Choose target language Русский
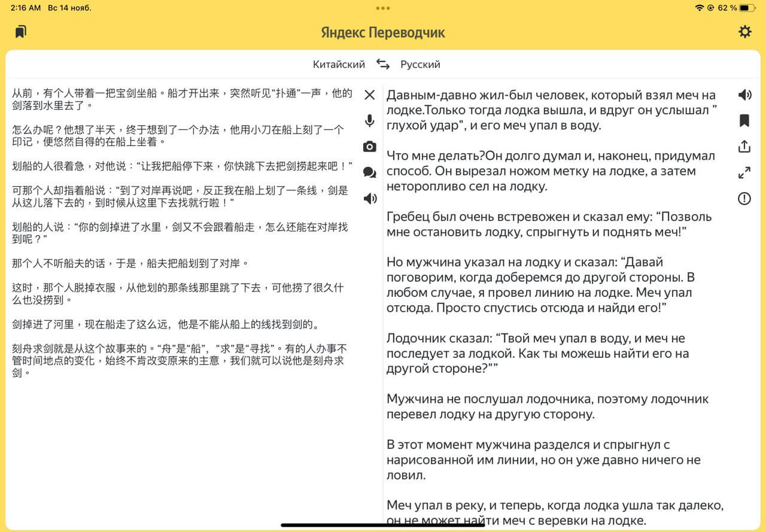The image size is (766, 532). click(x=420, y=64)
